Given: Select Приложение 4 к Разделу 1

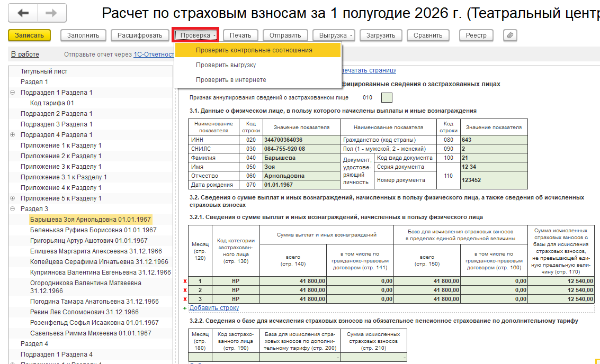Looking at the screenshot, I should coord(61,188).
